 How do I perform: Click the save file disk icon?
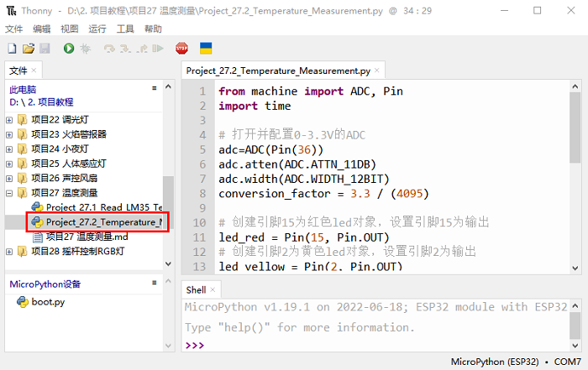tap(44, 49)
